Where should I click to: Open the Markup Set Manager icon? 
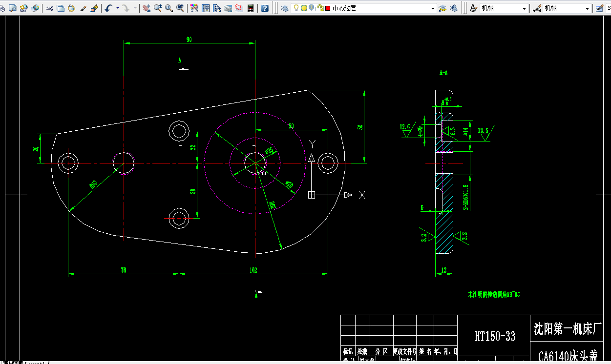coord(239,8)
